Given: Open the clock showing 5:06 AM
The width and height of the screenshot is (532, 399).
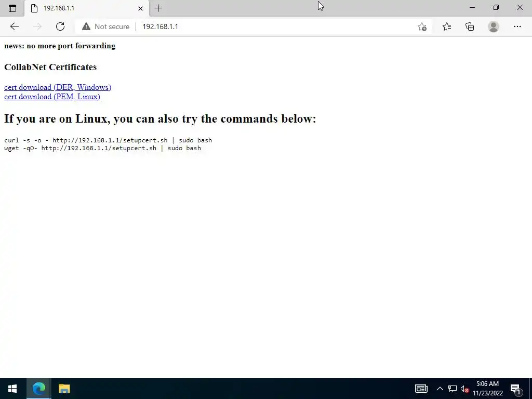Looking at the screenshot, I should point(487,389).
